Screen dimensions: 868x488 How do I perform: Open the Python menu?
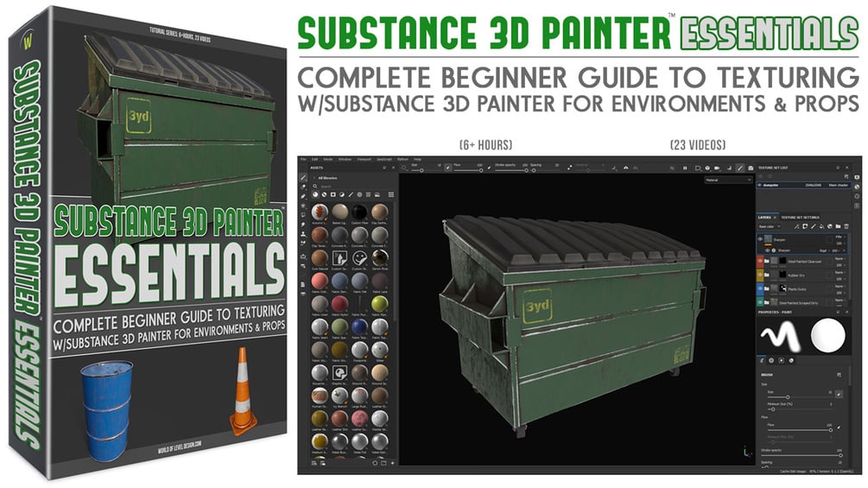(x=402, y=159)
